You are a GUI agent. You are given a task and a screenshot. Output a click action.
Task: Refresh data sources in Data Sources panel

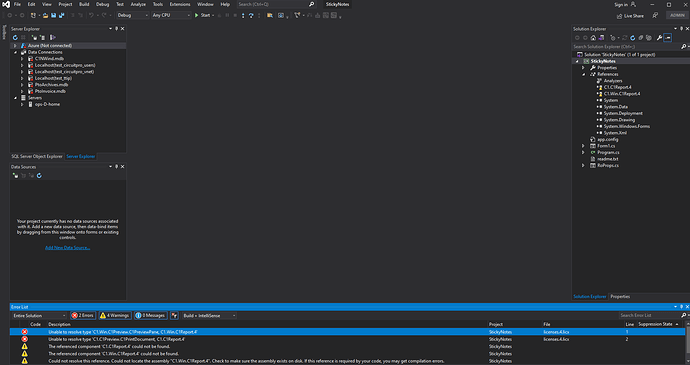[39, 176]
